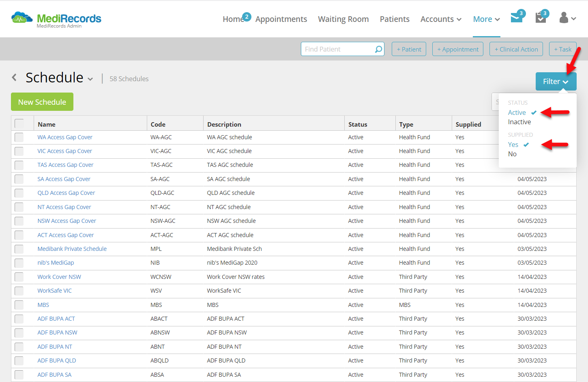
Task: Click '58 Schedules' count text
Action: pyautogui.click(x=129, y=79)
